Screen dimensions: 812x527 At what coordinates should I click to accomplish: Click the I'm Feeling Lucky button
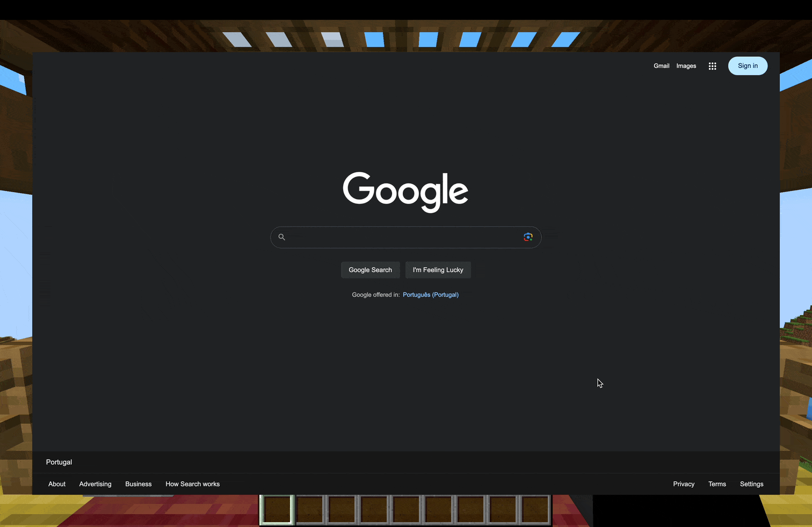coord(438,270)
